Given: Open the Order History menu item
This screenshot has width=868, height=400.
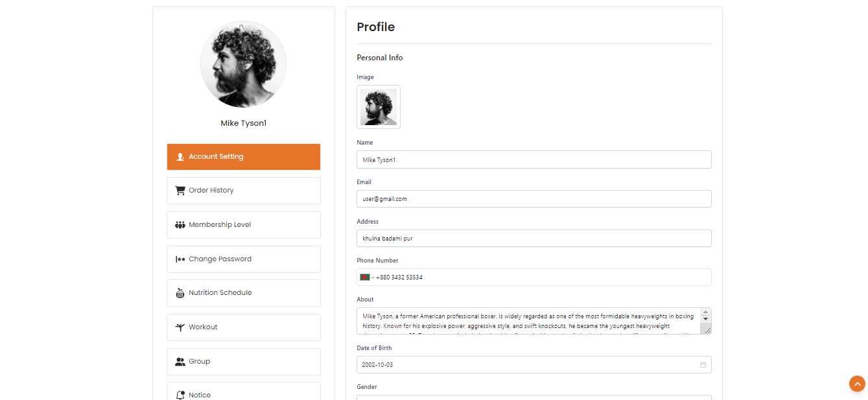Looking at the screenshot, I should (x=243, y=191).
